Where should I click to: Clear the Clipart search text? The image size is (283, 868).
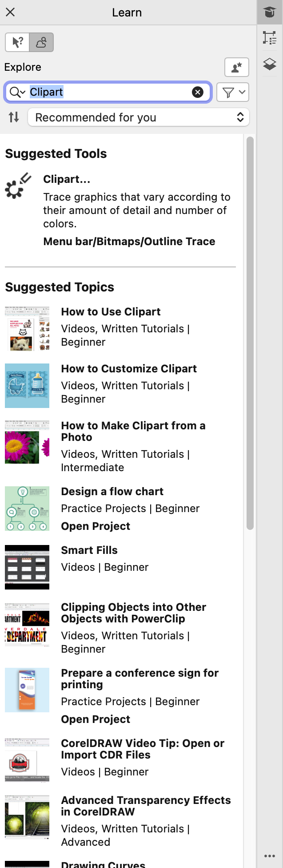tap(197, 92)
